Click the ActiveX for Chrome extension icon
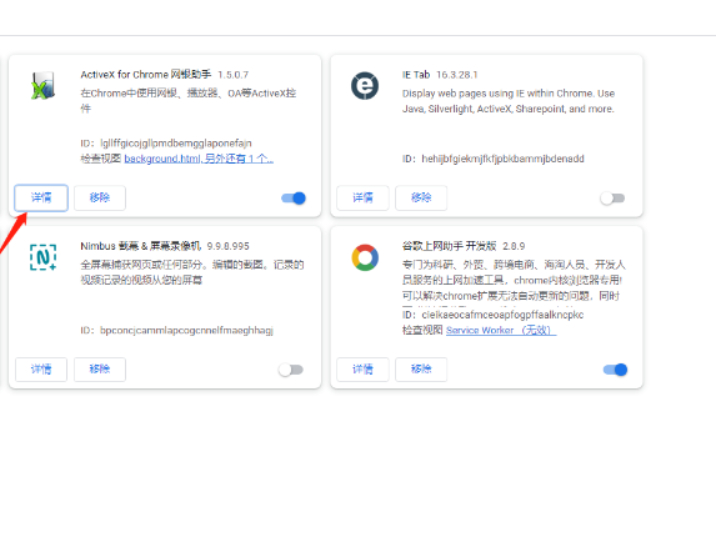 [43, 85]
